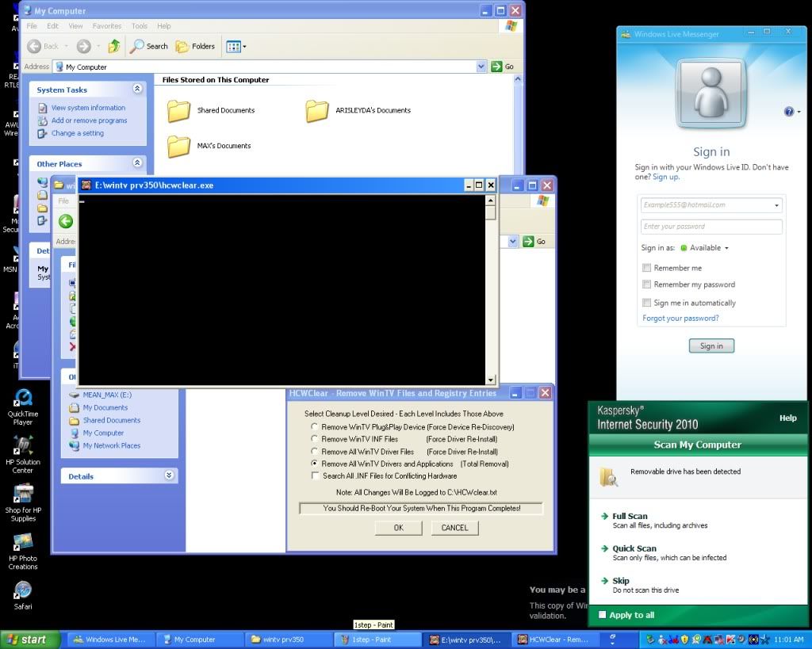The image size is (812, 649).
Task: Open the View menu in My Computer
Action: point(75,26)
